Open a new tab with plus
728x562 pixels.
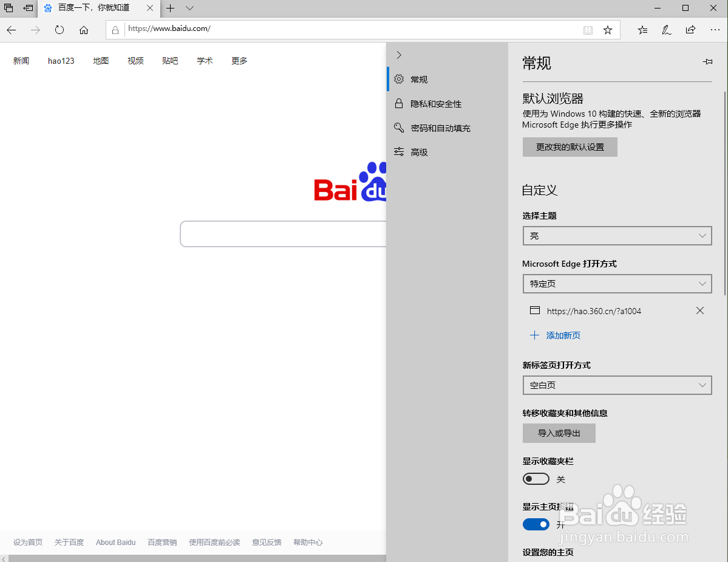(x=171, y=8)
